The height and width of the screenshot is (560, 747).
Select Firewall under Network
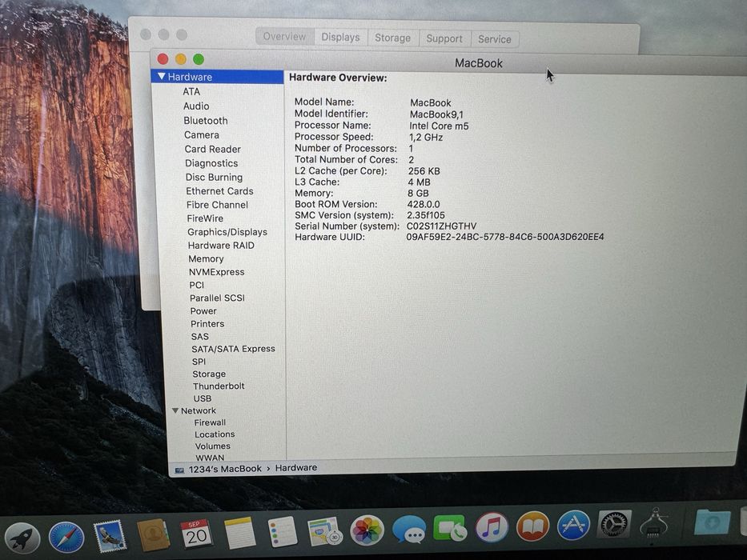pyautogui.click(x=210, y=422)
